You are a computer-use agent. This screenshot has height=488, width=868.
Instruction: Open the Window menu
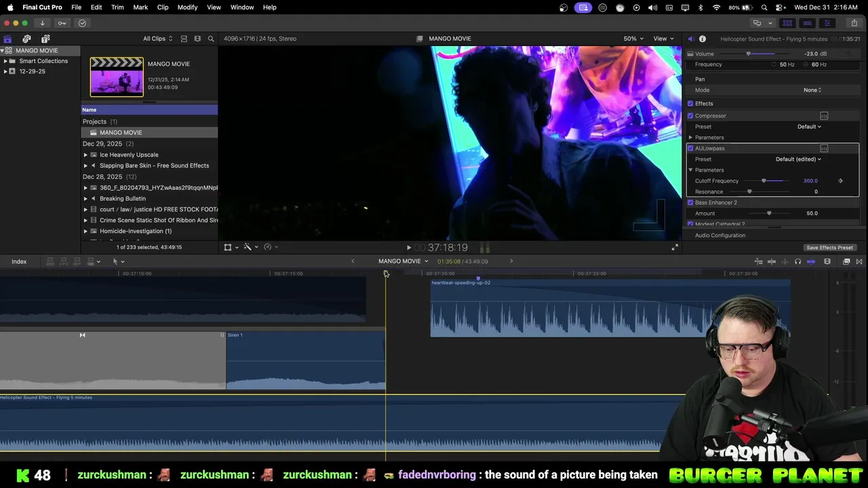242,7
